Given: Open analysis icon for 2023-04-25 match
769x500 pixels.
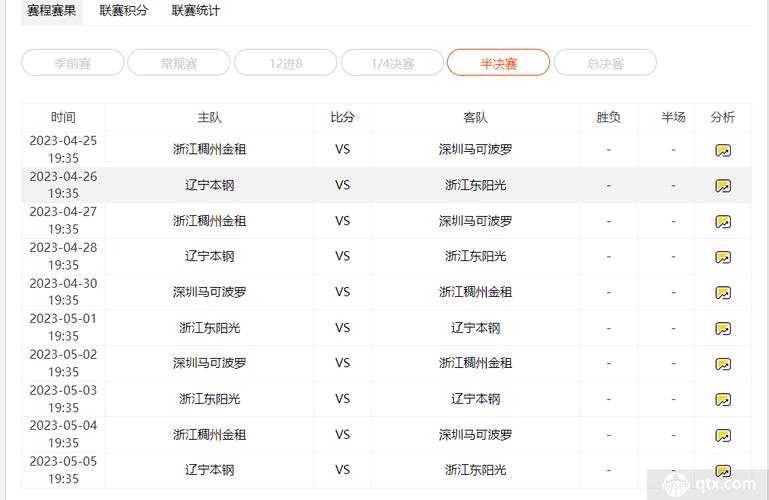Looking at the screenshot, I should point(722,150).
